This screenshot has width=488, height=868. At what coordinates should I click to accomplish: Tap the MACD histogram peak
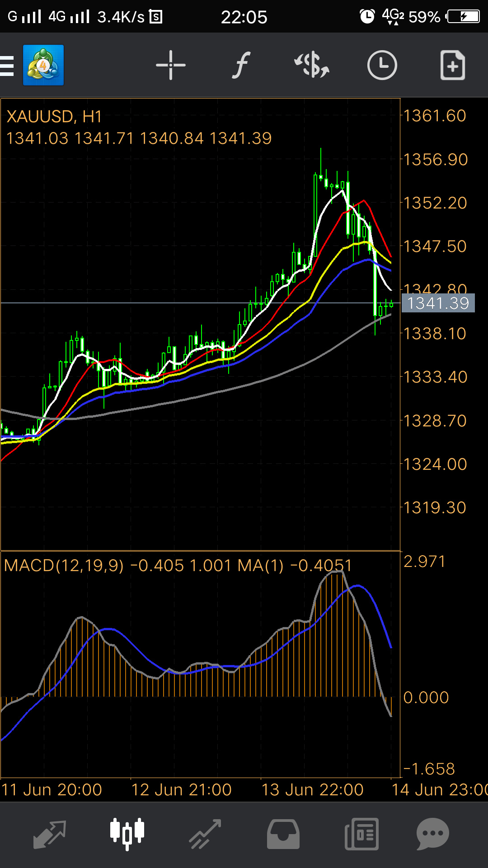tap(337, 573)
